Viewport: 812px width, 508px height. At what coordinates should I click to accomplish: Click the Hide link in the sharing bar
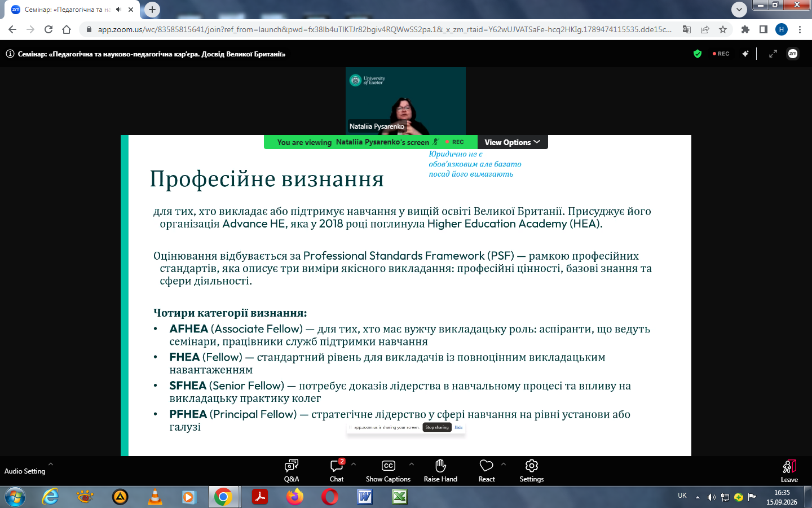458,427
